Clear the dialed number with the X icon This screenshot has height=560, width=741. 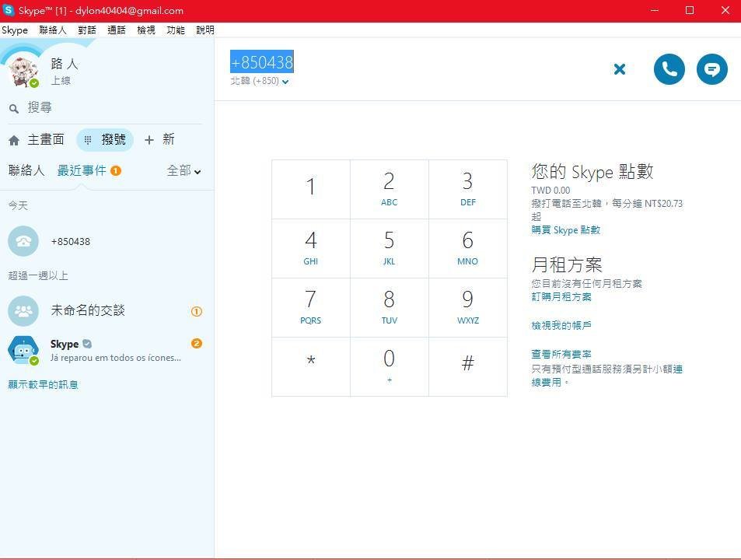tap(620, 69)
